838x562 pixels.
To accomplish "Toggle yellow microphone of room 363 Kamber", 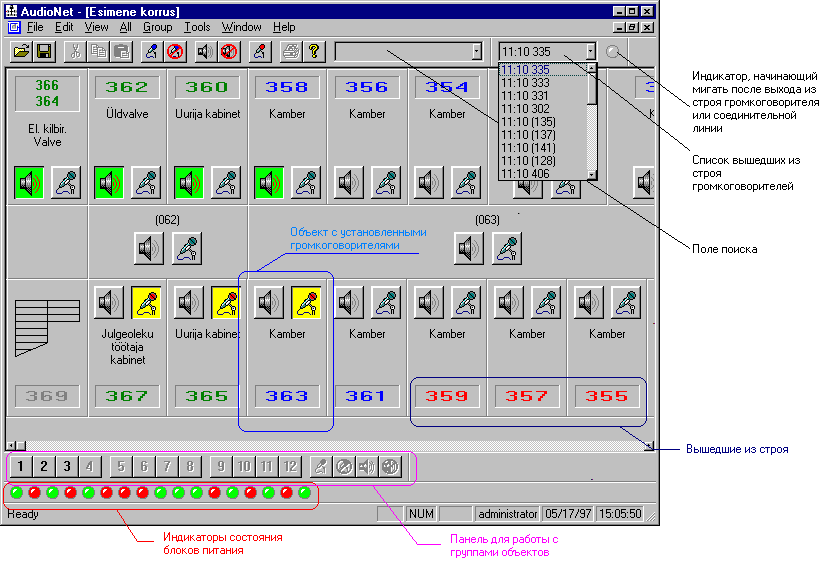I will [x=306, y=303].
